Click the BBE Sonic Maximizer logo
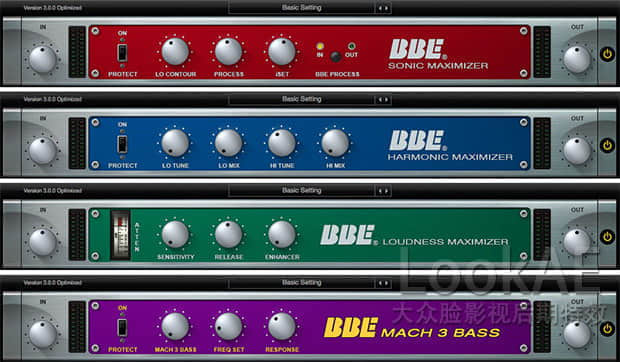The width and height of the screenshot is (620, 362). pos(438,55)
